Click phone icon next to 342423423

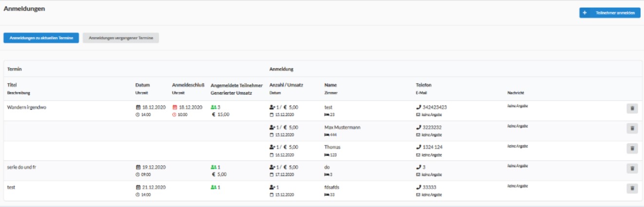pos(418,107)
